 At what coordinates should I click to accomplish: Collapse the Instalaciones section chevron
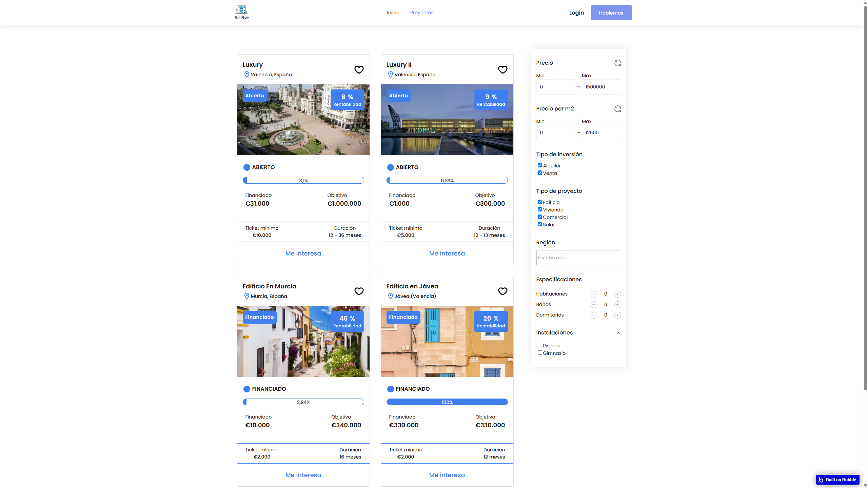[x=618, y=333]
